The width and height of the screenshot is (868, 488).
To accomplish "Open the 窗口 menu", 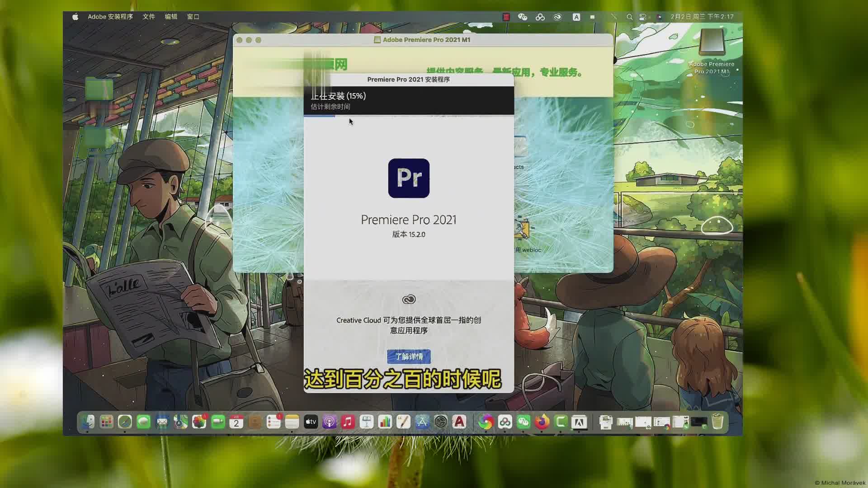I will (193, 17).
